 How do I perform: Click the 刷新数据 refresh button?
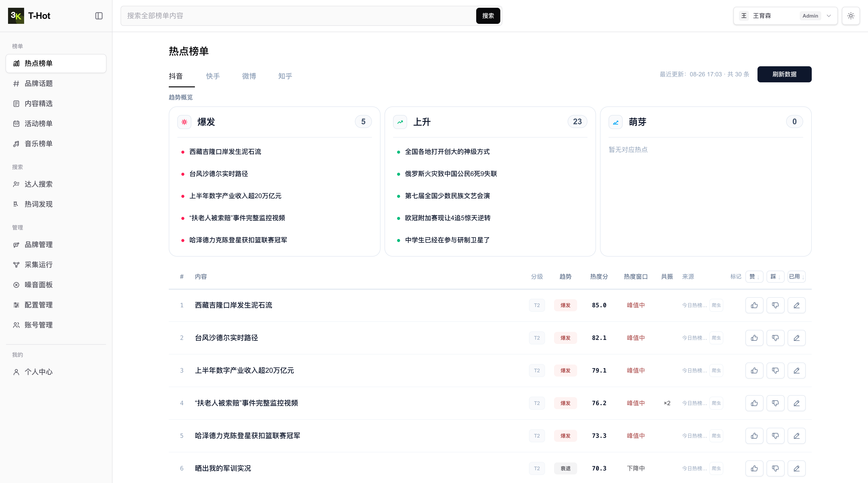(784, 74)
